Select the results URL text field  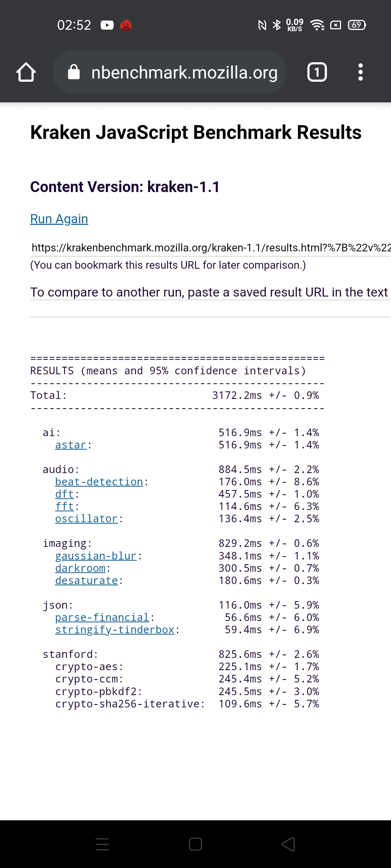pyautogui.click(x=211, y=248)
